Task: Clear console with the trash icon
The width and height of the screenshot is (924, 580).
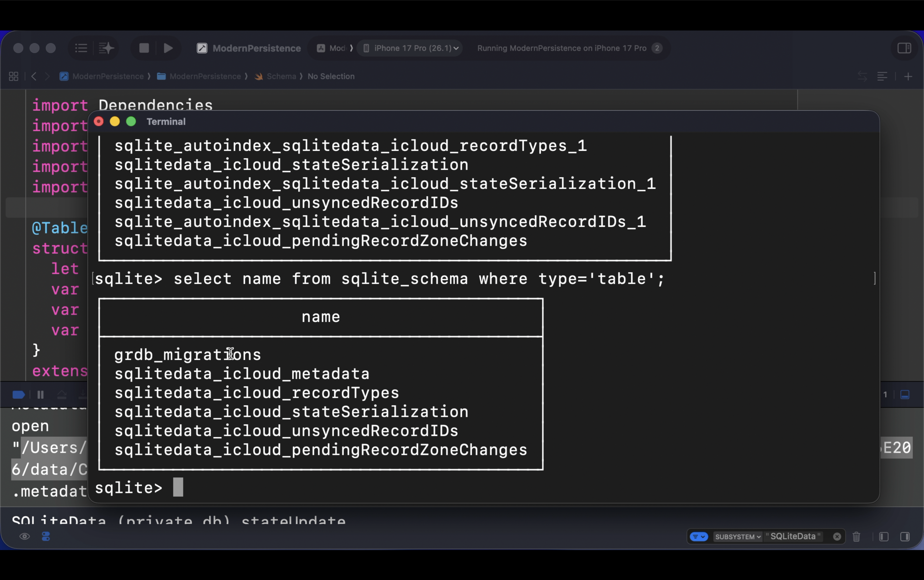Action: click(x=856, y=536)
